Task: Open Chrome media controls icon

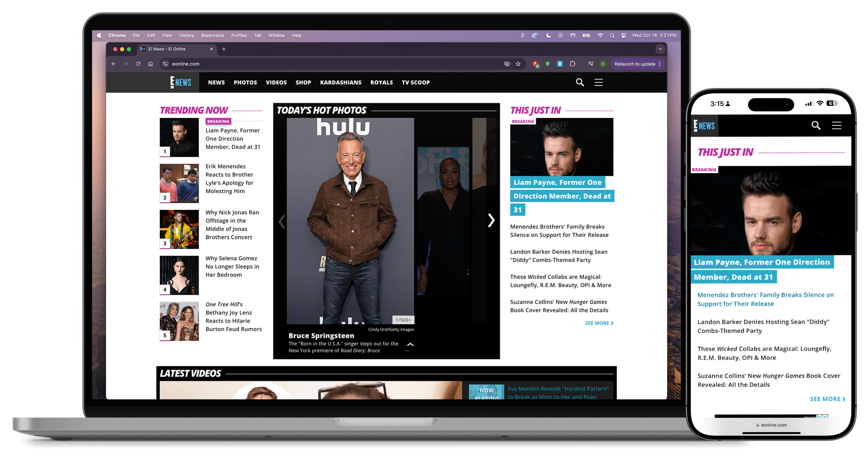Action: [591, 64]
